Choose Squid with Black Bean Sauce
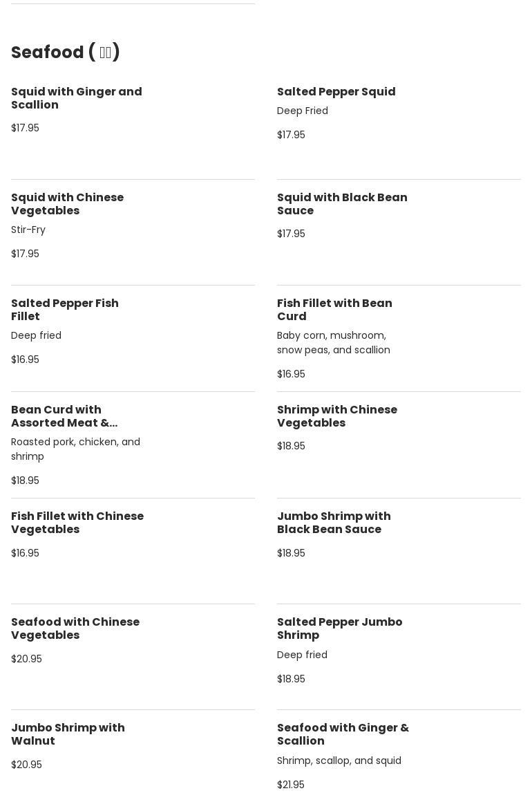This screenshot has width=532, height=802. (342, 204)
